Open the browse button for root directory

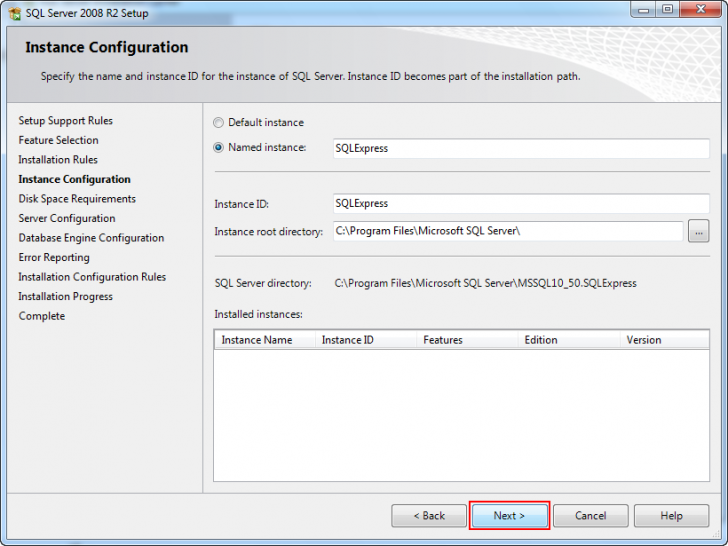coord(698,231)
